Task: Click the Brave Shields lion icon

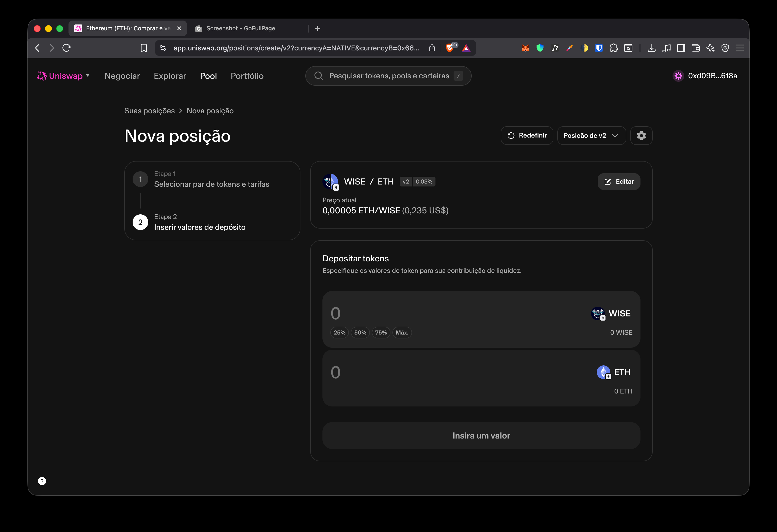Action: 450,48
